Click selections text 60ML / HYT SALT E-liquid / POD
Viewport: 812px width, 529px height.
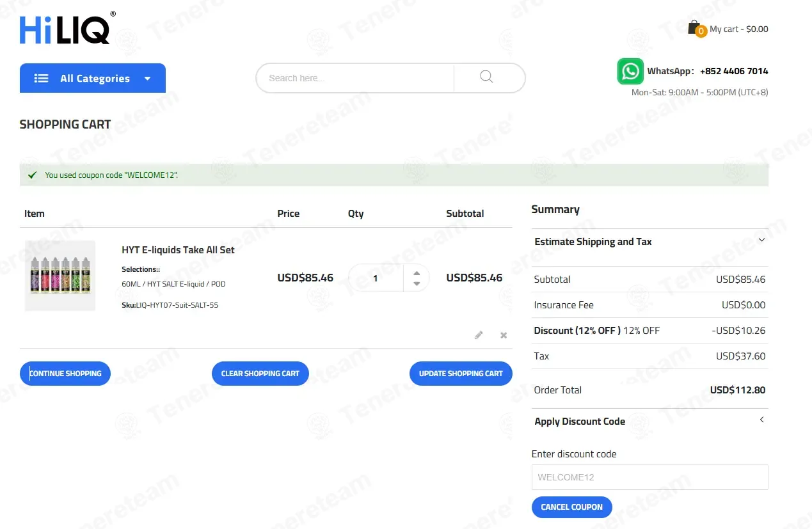point(173,284)
